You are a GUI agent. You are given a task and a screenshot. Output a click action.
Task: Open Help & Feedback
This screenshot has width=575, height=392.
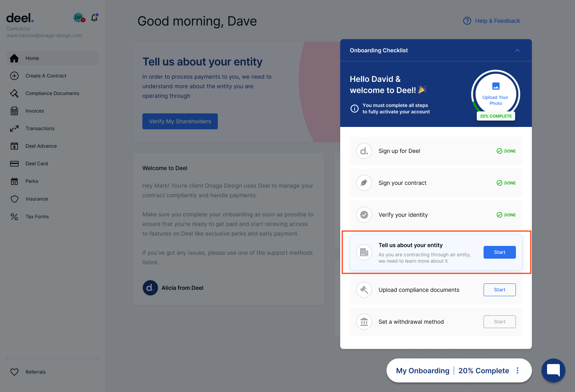coord(497,21)
